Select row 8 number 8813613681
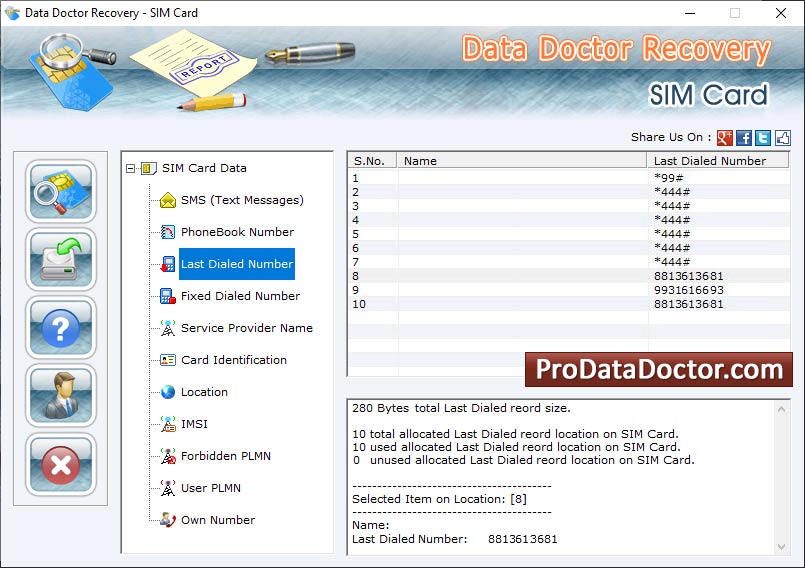805x568 pixels. [x=569, y=276]
